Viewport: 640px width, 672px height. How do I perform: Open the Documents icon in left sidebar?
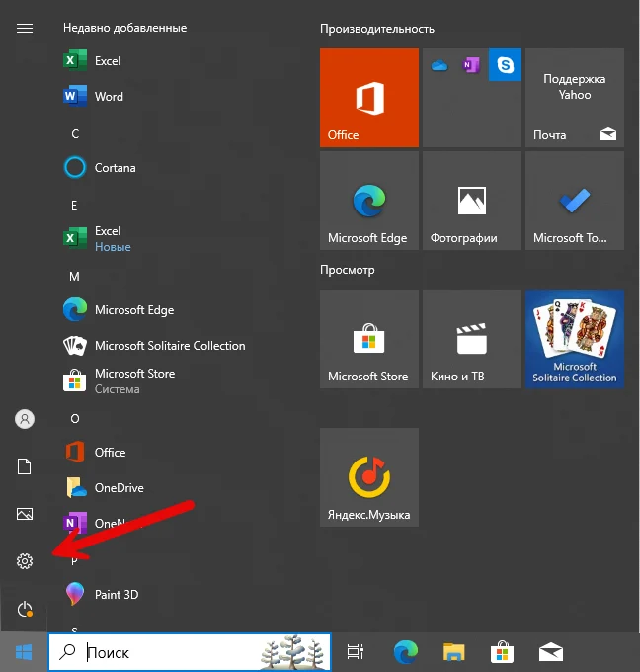[25, 466]
